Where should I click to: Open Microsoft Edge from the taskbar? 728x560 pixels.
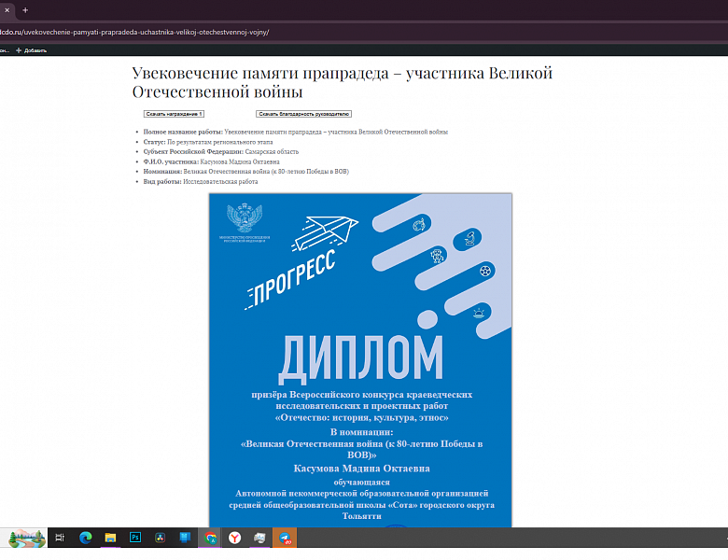click(x=85, y=538)
